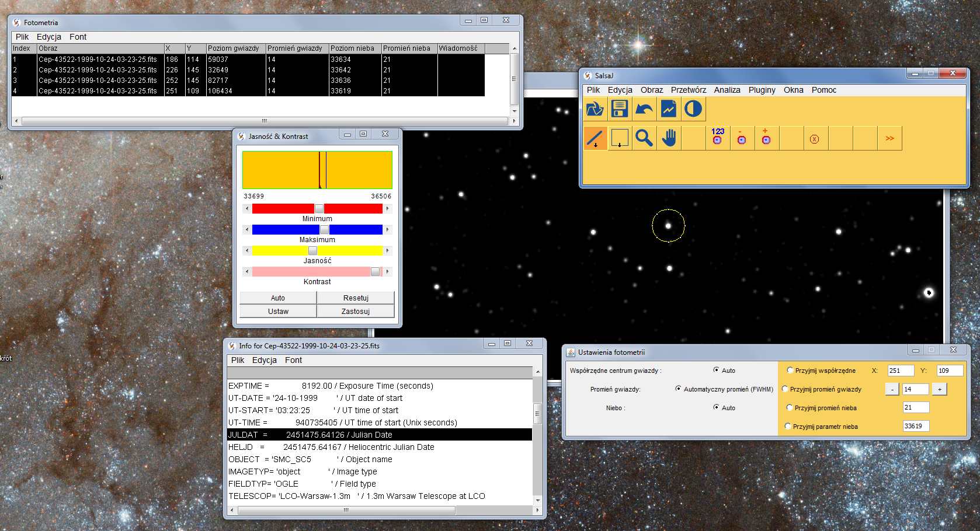Select Przyjmij współrzędne radio button
Screen dimensions: 980x531
point(790,370)
